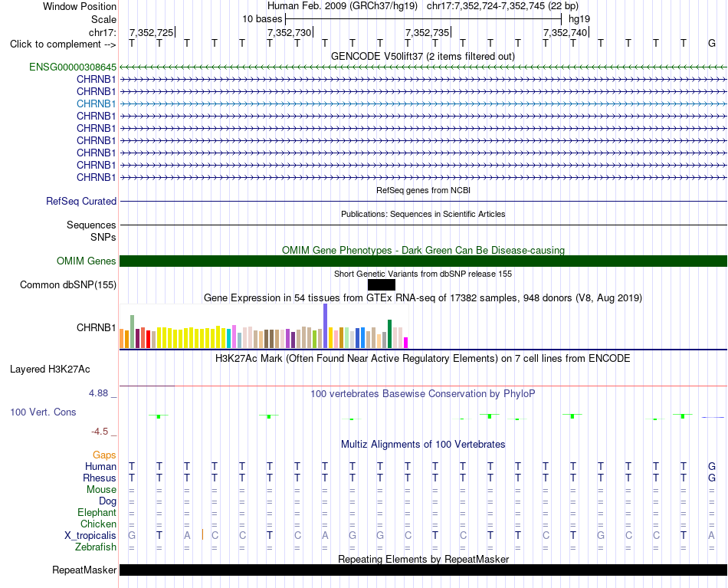
Task: Open the ENSG00000308645 gene label
Action: 73,67
